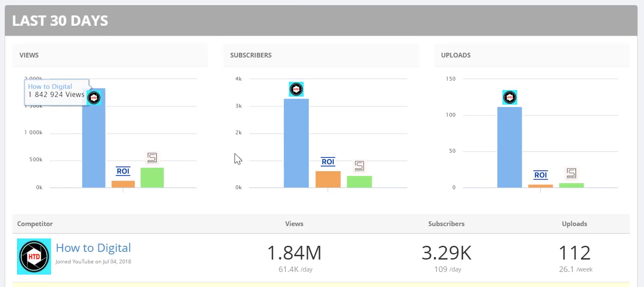This screenshot has width=644, height=287.
Task: Select the orange bar in Uploads chart
Action: coord(541,186)
